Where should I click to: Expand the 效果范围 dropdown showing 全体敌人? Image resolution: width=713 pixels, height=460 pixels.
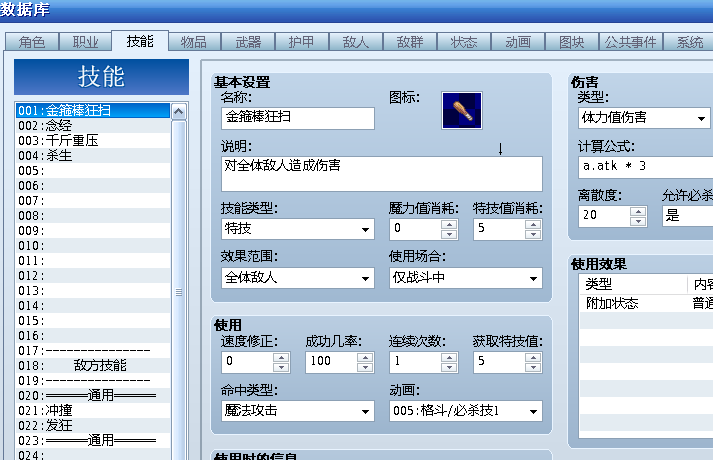click(x=298, y=278)
